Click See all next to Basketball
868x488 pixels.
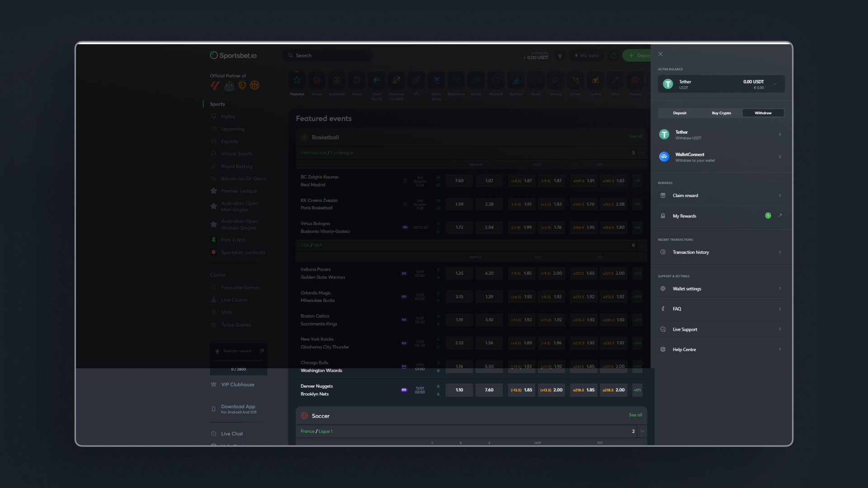pos(636,136)
